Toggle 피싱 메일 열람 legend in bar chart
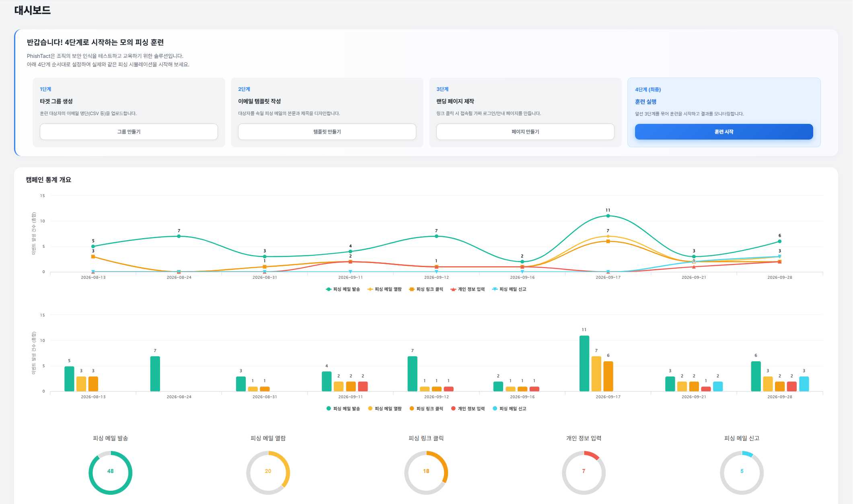This screenshot has height=504, width=853. (384, 409)
